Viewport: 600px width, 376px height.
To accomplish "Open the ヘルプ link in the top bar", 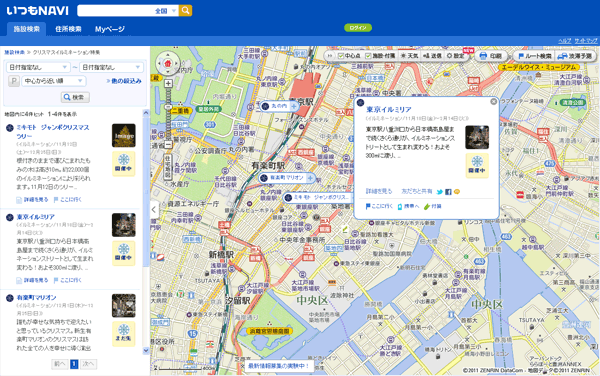I will point(565,41).
